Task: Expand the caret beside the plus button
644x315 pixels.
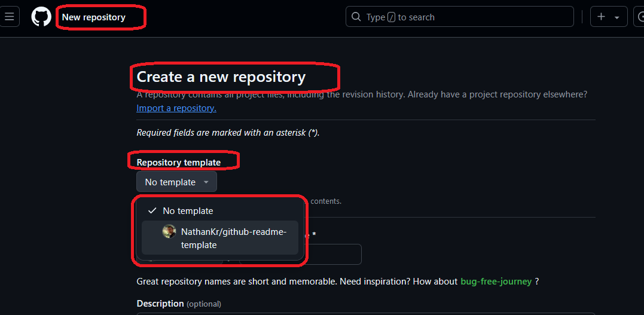Action: point(616,17)
